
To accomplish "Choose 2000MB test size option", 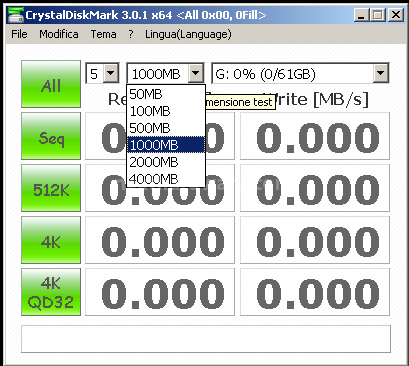I will click(x=166, y=162).
